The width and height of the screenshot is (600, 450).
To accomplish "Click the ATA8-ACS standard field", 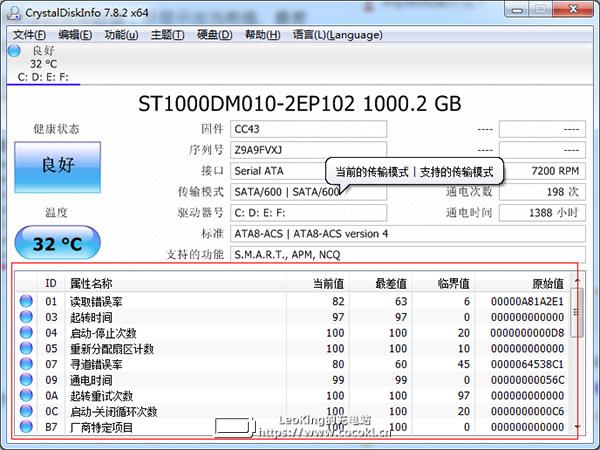I will 408,233.
